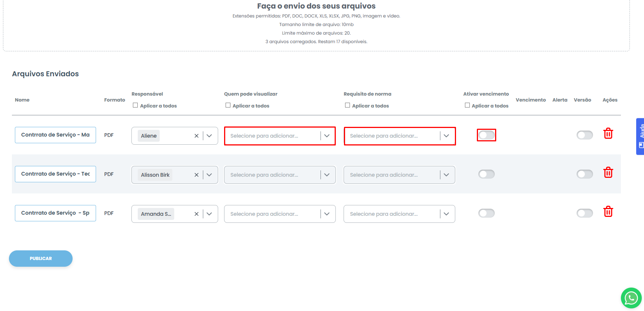This screenshot has height=311, width=644.
Task: Click the PUBLICAR button
Action: coord(41,259)
